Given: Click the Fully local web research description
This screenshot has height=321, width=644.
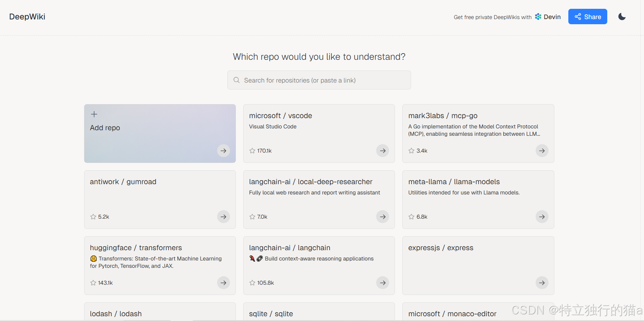Looking at the screenshot, I should [314, 193].
